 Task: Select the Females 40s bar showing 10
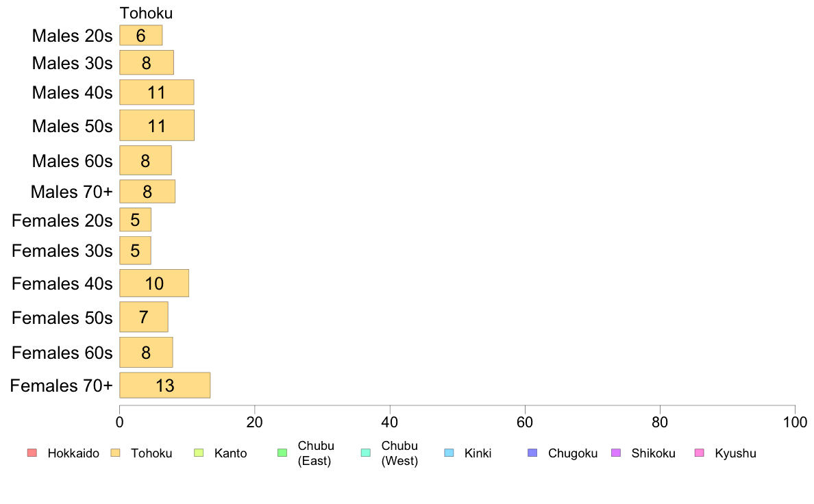[x=154, y=283]
